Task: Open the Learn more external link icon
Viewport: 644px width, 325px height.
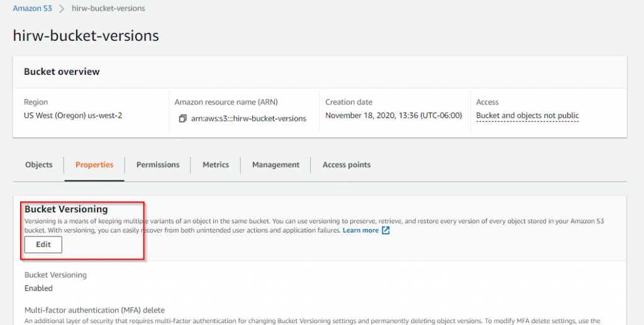Action: point(386,230)
